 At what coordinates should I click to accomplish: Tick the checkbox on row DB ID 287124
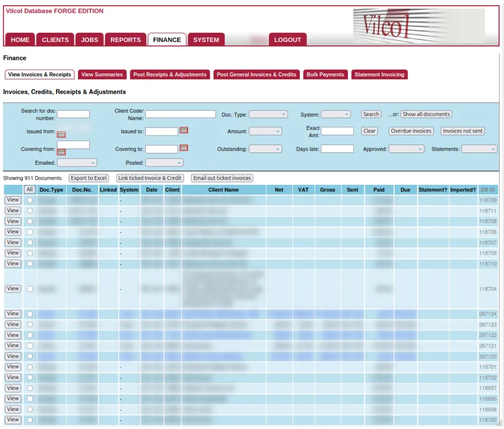point(30,314)
